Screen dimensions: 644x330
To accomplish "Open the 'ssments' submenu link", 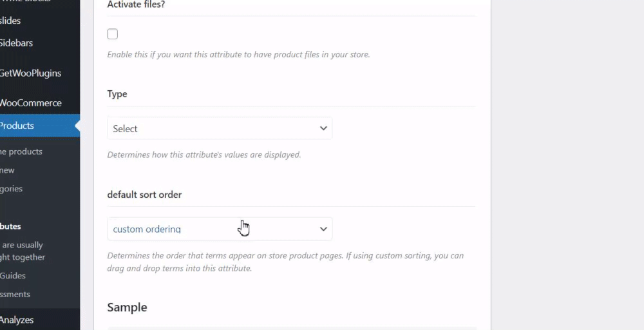I will 15,295.
